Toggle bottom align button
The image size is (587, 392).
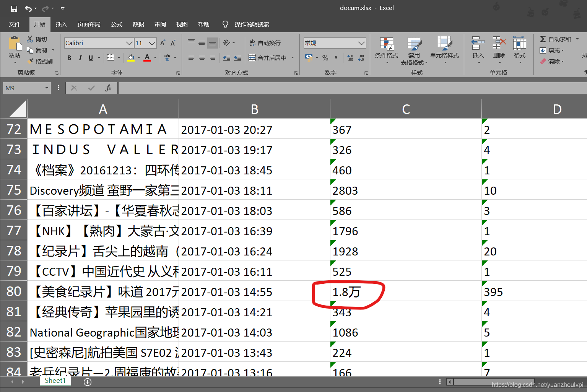pos(213,43)
